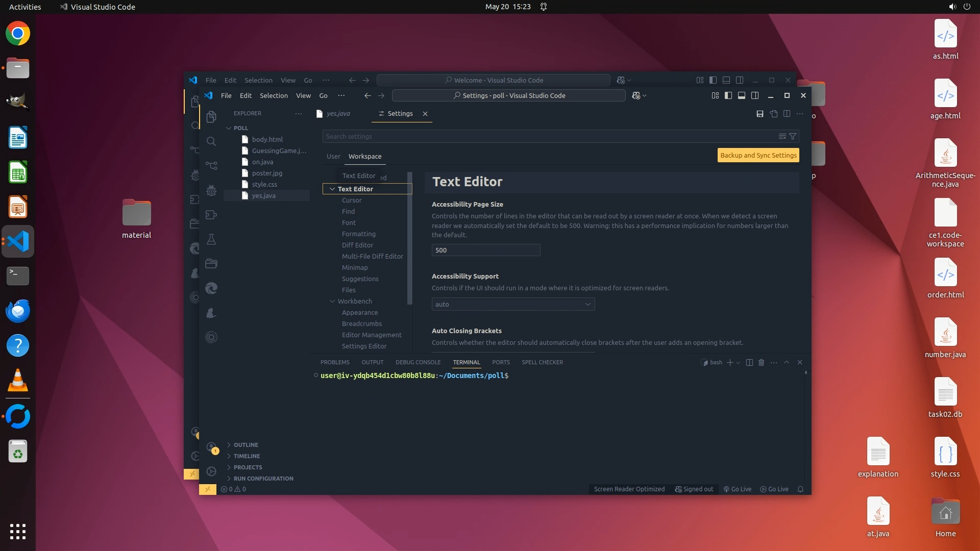The height and width of the screenshot is (551, 980).
Task: Click the Kill Terminal trash icon
Action: 761,362
